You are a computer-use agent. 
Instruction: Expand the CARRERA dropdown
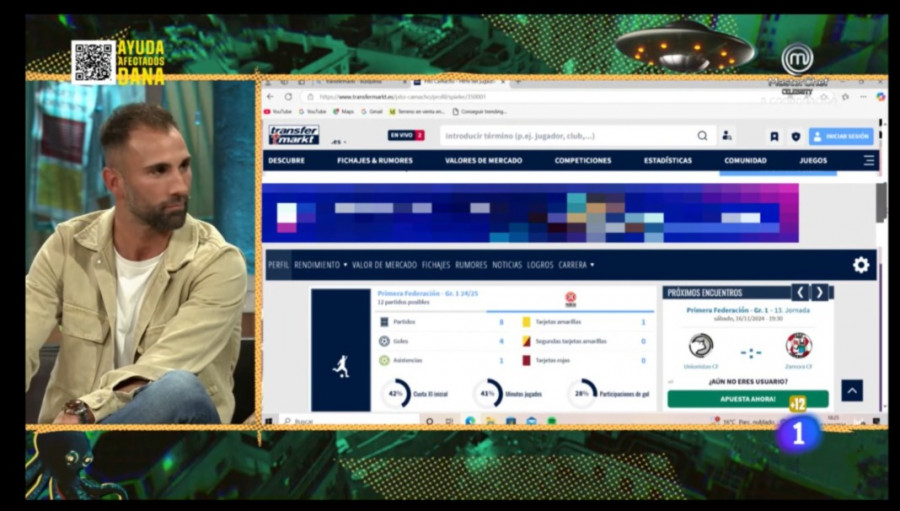(576, 265)
